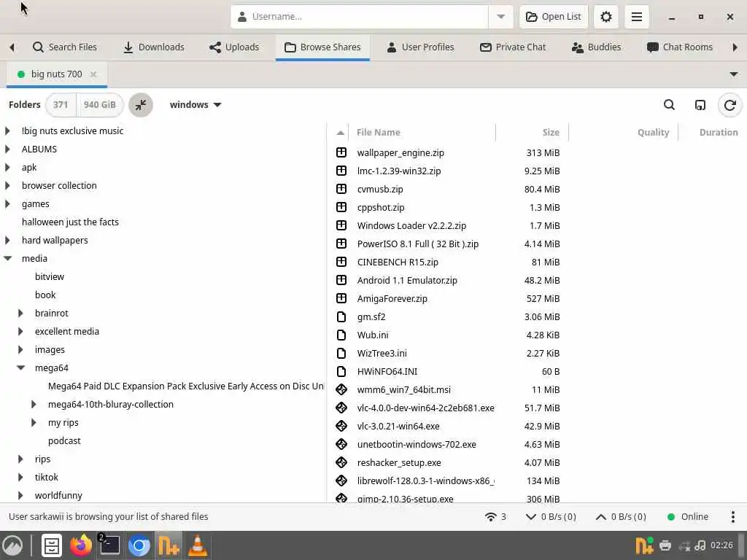Click the file icon for gm.sf2
The image size is (747, 560).
341,316
